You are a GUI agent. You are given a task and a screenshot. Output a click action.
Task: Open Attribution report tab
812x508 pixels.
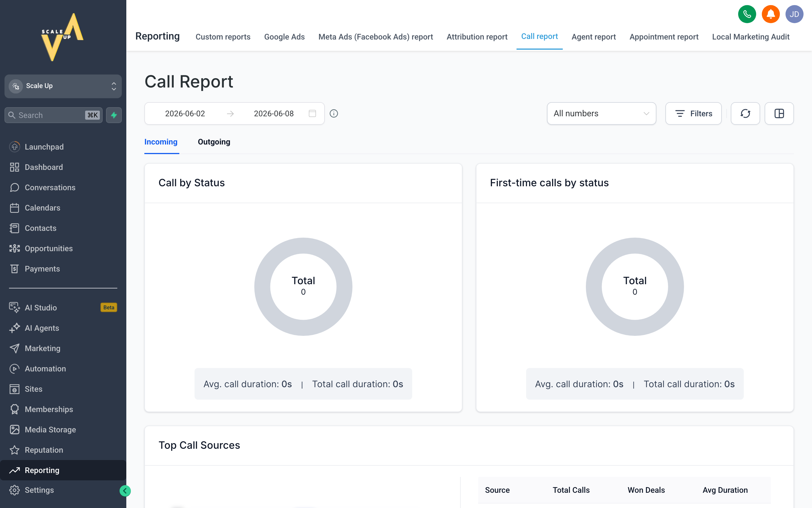pyautogui.click(x=477, y=37)
